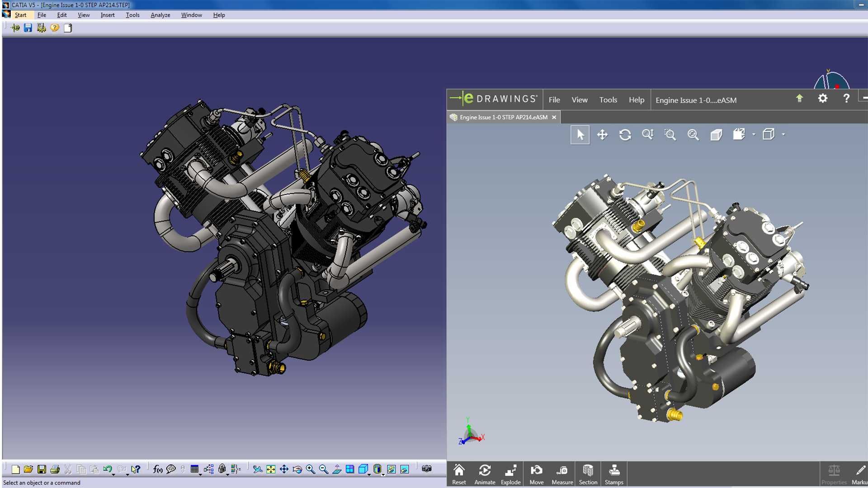Screen dimensions: 868x488
Task: Click the Tools menu in CATIA
Action: pos(133,15)
